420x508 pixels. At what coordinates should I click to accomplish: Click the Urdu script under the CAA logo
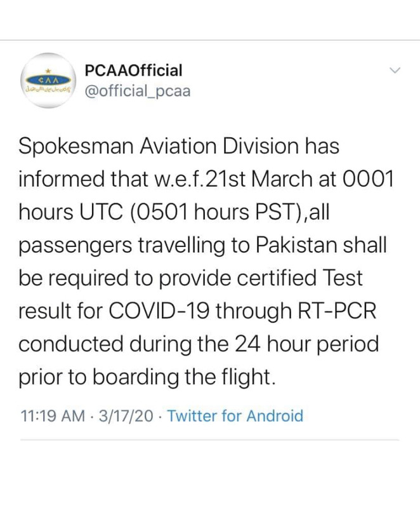[48, 88]
